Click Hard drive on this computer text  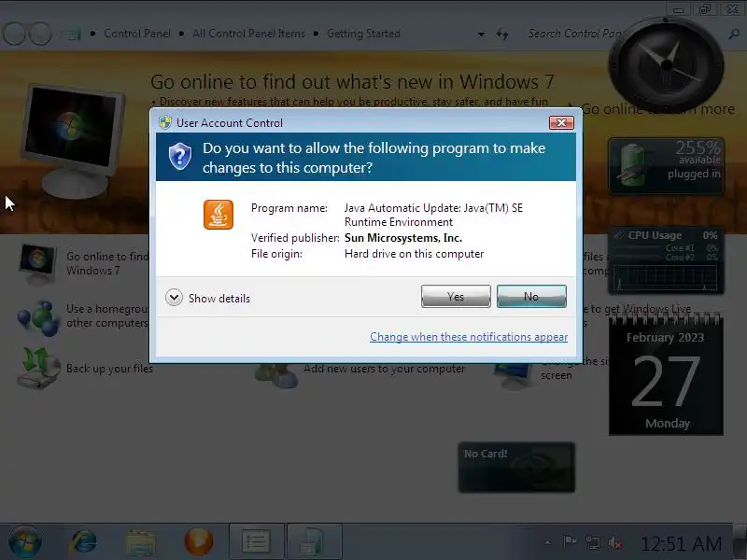(x=414, y=254)
